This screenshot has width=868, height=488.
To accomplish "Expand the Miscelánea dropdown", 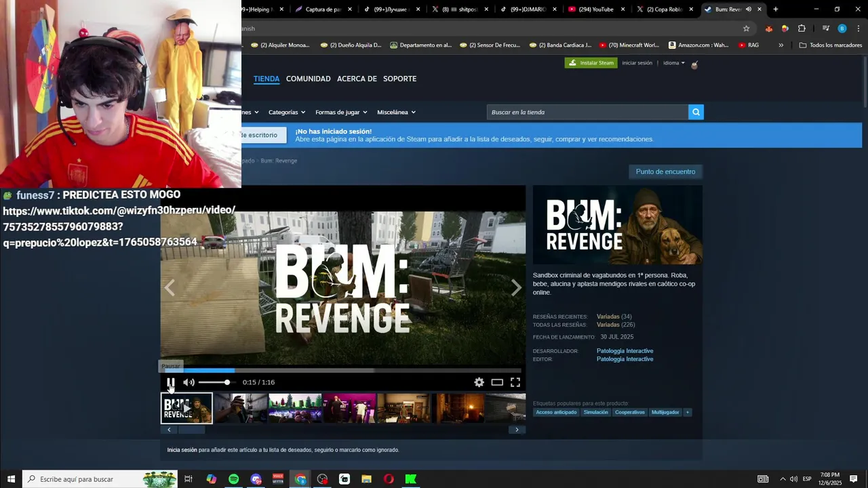I will click(396, 112).
